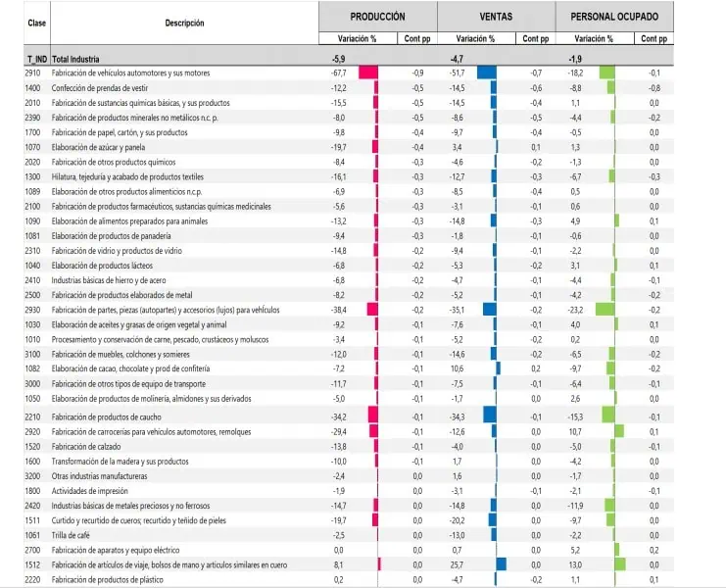Select 'Fabricación de aparatos y equipo eléctrico'
The width and height of the screenshot is (726, 588).
[116, 551]
